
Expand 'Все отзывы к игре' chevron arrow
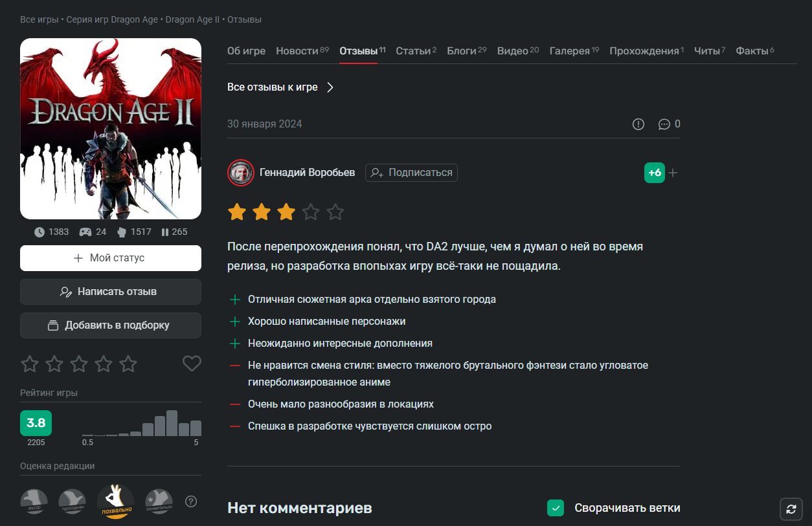click(x=330, y=87)
